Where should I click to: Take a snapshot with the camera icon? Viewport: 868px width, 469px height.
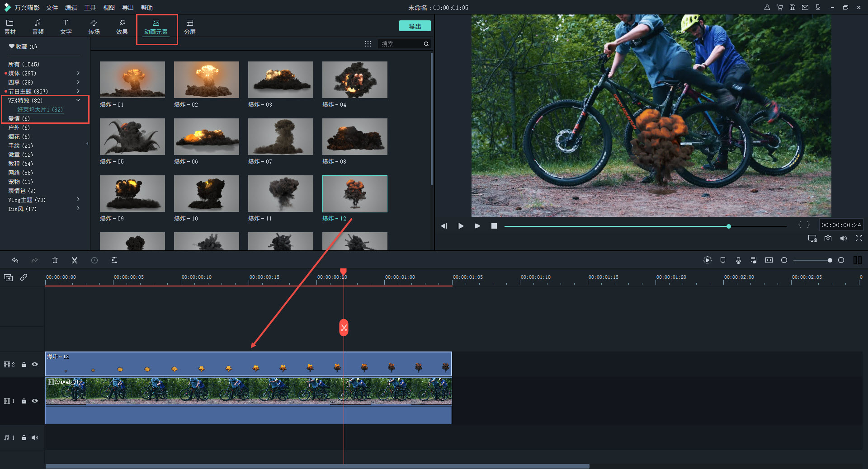(828, 239)
